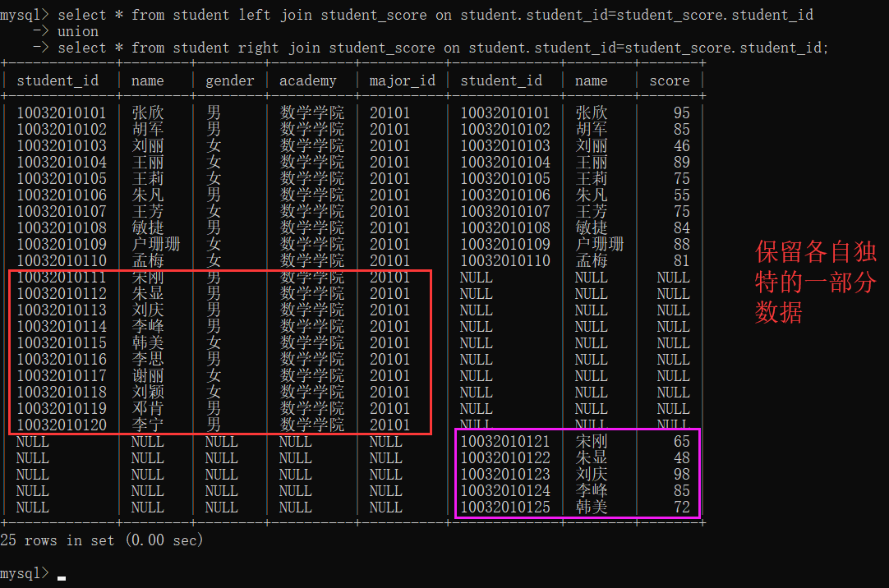The width and height of the screenshot is (889, 588).
Task: Select student ID 10032010123
Action: pos(505,474)
